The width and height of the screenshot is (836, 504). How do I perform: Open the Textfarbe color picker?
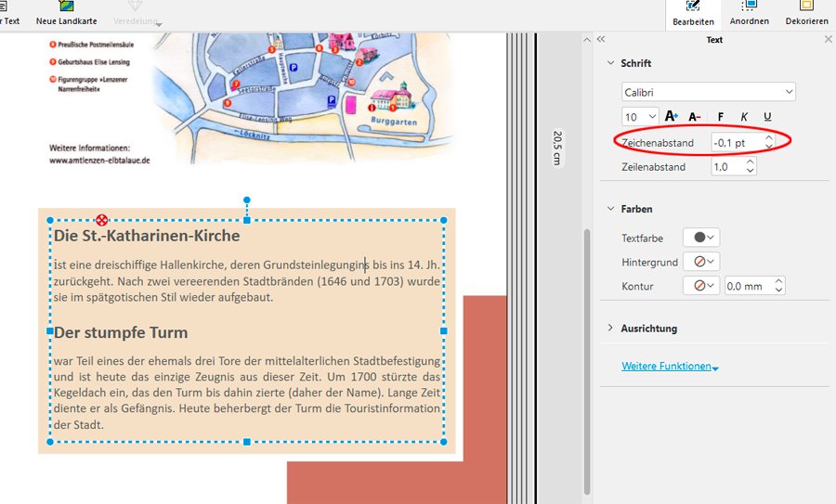click(x=701, y=239)
